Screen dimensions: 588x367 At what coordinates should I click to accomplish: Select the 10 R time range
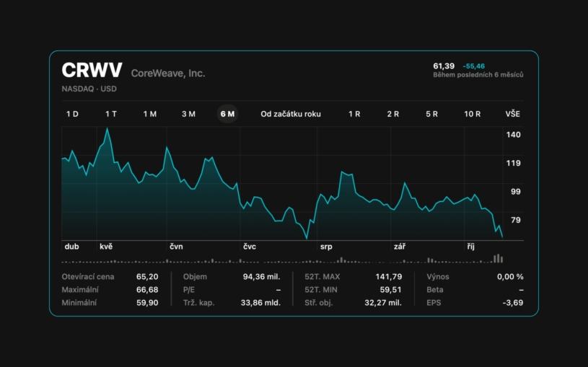coord(472,114)
